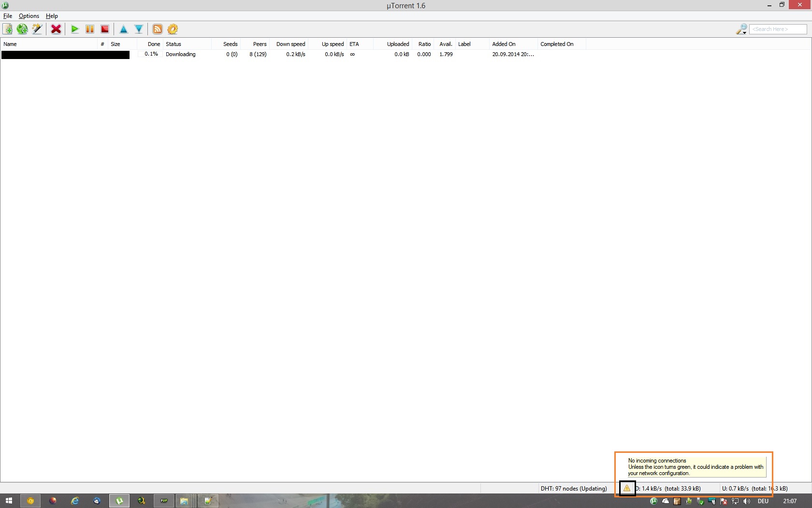Click the yellow network warning icon

tap(627, 488)
